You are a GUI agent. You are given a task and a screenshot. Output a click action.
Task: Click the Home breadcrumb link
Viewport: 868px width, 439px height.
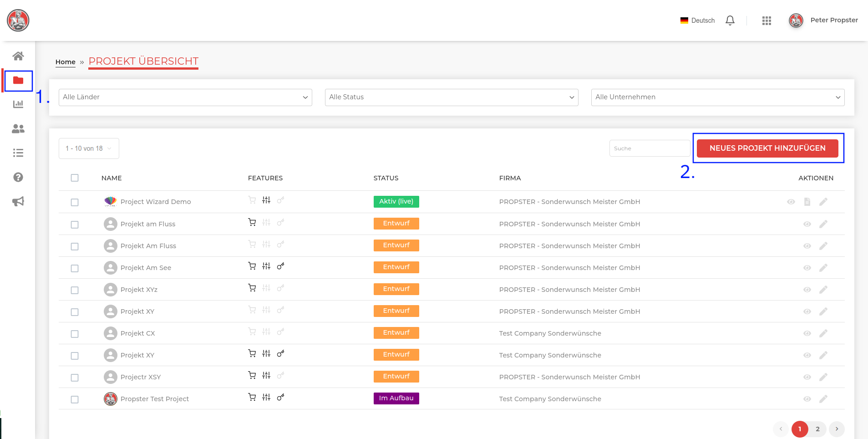click(x=66, y=62)
